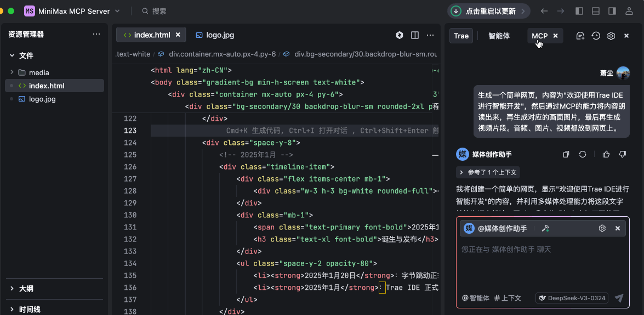This screenshot has height=315, width=644.
Task: Toggle the left sidebar layout icon
Action: (x=579, y=11)
